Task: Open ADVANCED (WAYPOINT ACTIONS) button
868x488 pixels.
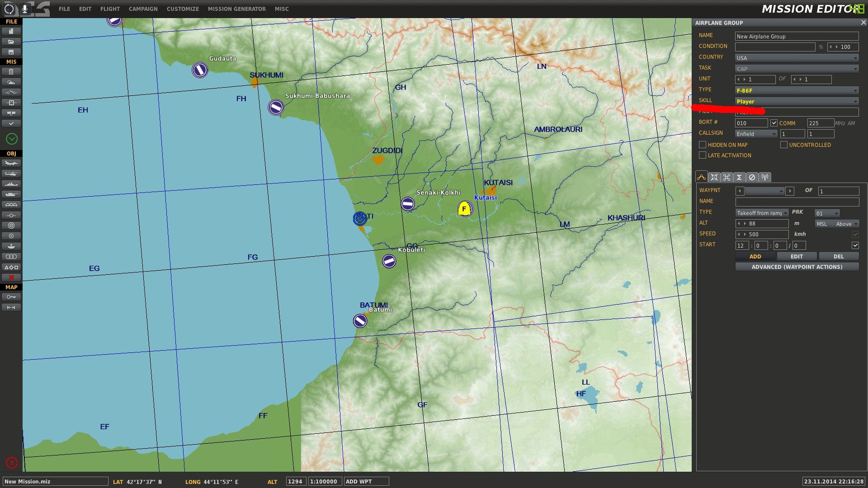Action: coord(797,267)
